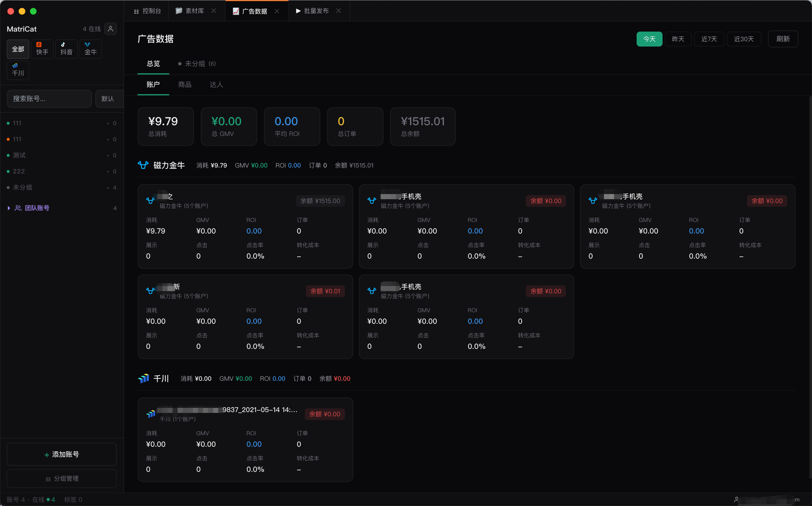Expand the 团队账号 tree group

coord(9,208)
